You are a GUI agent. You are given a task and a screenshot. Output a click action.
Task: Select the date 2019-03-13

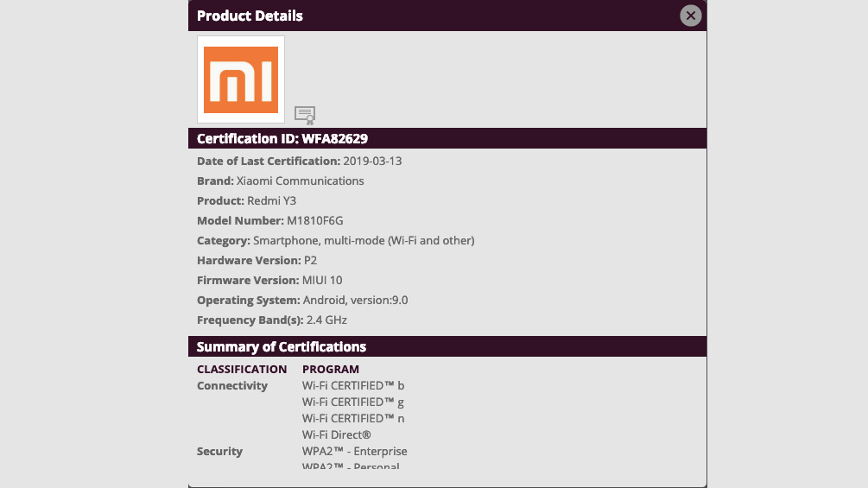coord(372,161)
